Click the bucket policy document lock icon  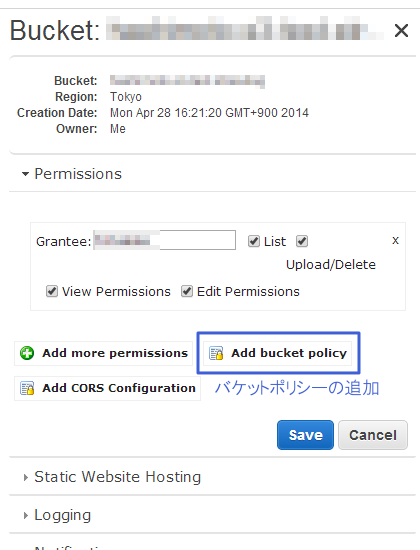pyautogui.click(x=216, y=353)
